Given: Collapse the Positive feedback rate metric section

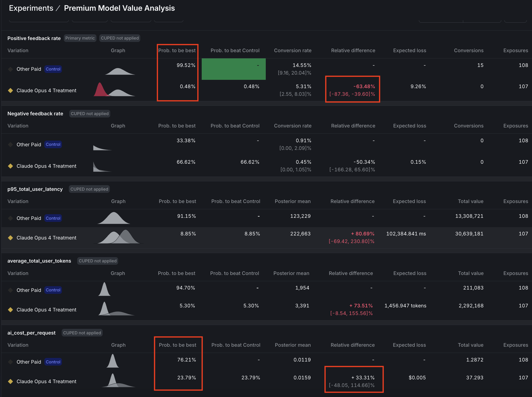Looking at the screenshot, I should (x=34, y=38).
